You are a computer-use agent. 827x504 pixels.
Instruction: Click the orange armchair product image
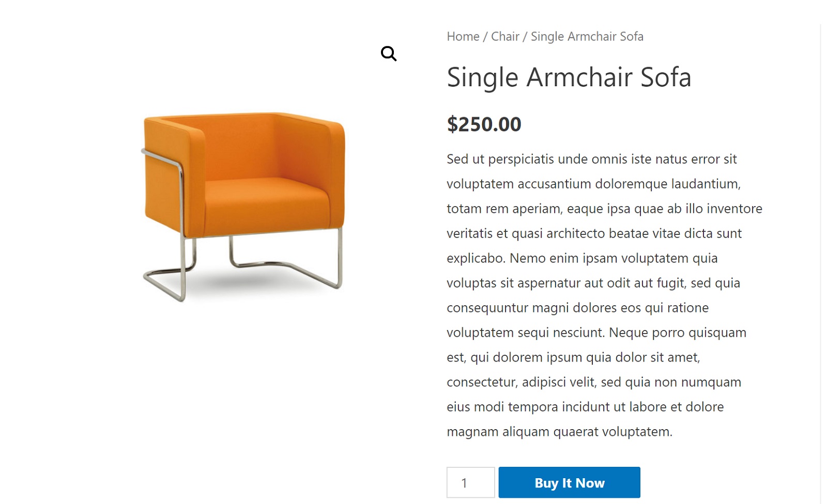click(243, 207)
